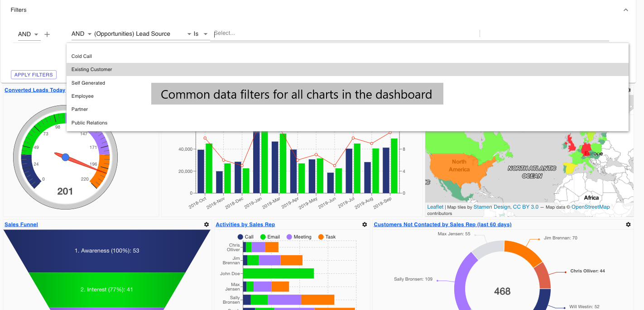Add a new filter condition using the plus icon
644x310 pixels.
coord(47,34)
